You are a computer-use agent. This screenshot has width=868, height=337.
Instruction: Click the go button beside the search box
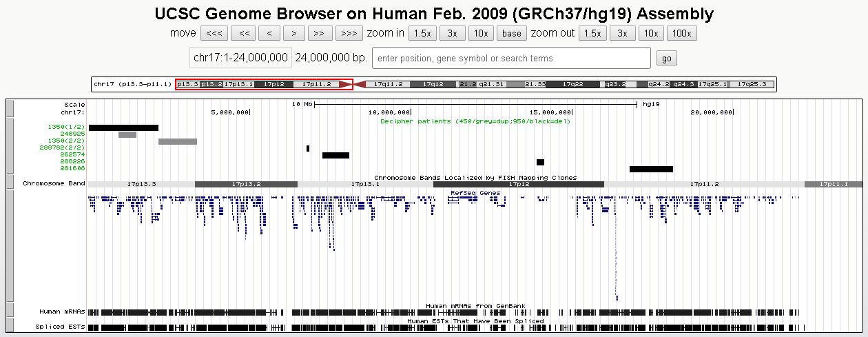(666, 59)
